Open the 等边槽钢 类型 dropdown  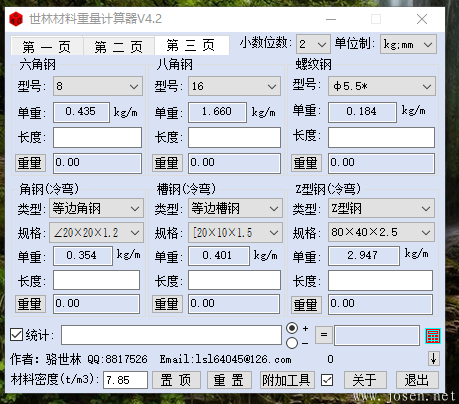pos(235,208)
